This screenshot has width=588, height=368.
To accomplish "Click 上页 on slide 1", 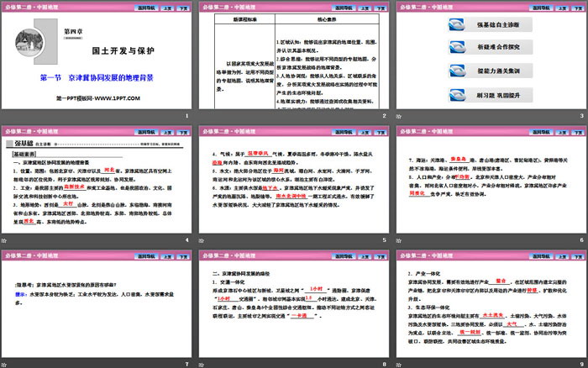I will (x=167, y=8).
